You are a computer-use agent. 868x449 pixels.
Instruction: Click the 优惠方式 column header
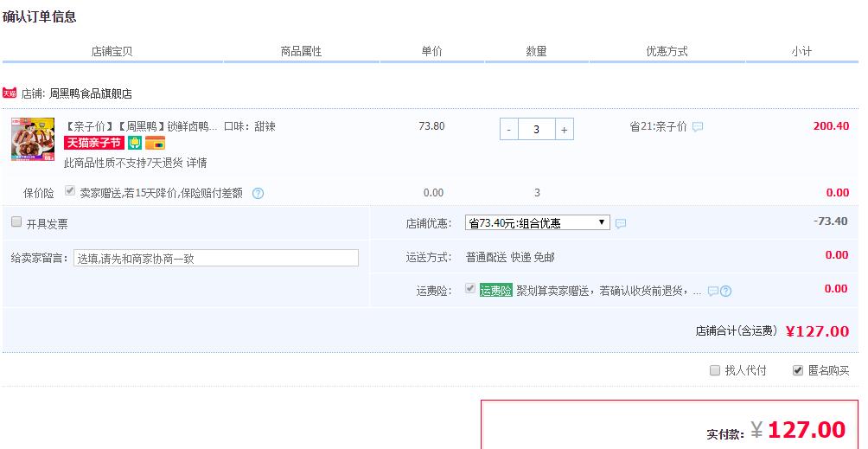667,52
